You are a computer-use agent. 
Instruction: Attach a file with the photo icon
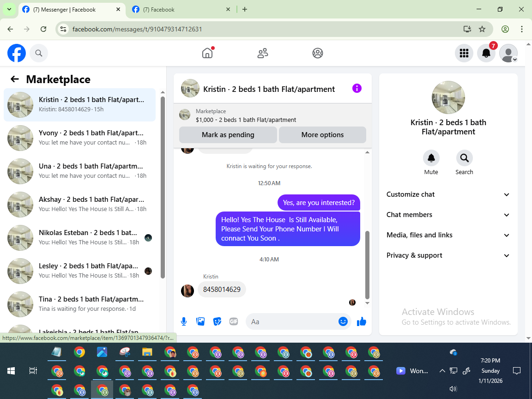(x=200, y=321)
